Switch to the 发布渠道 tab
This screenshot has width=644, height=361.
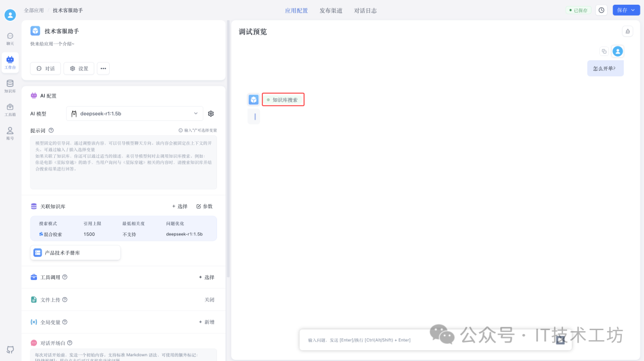pos(331,10)
